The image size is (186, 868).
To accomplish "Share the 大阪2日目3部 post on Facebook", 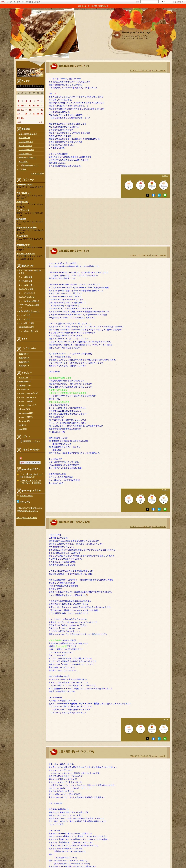I will point(153,195).
